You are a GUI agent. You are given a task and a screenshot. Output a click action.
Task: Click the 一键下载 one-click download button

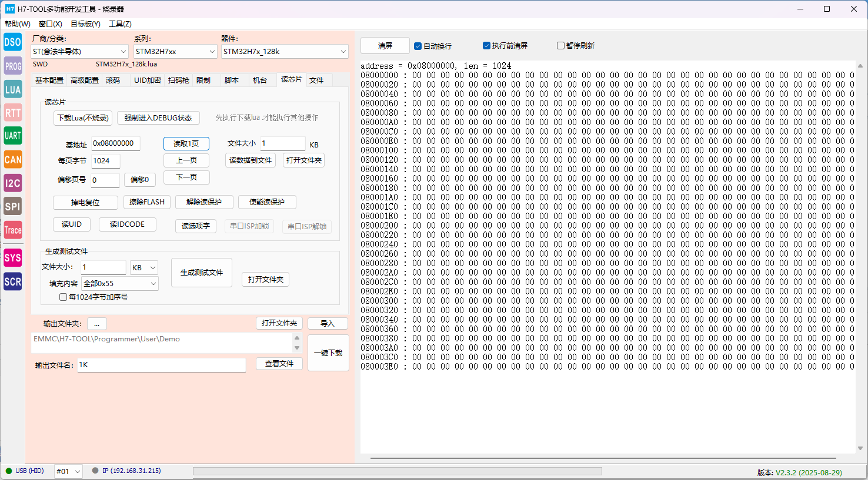(328, 353)
